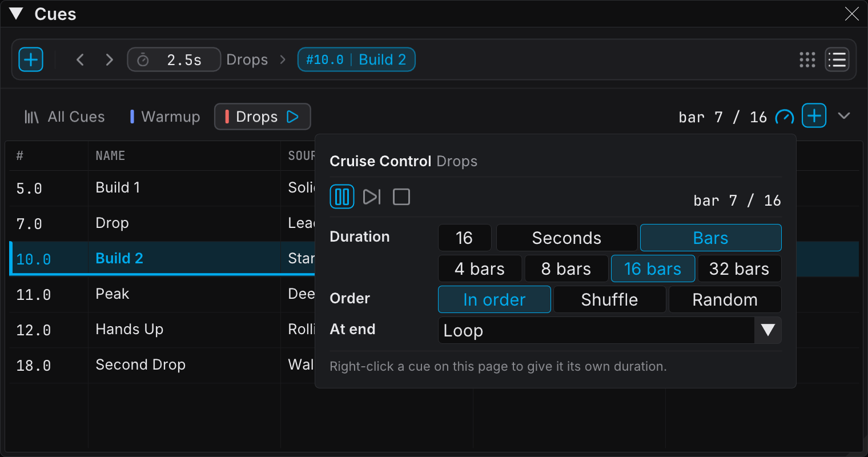Switch to grid view
This screenshot has width=868, height=457.
click(807, 59)
